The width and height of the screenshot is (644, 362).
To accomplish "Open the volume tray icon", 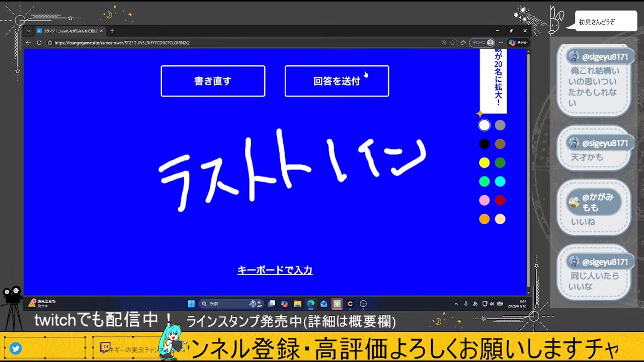I will pyautogui.click(x=492, y=304).
